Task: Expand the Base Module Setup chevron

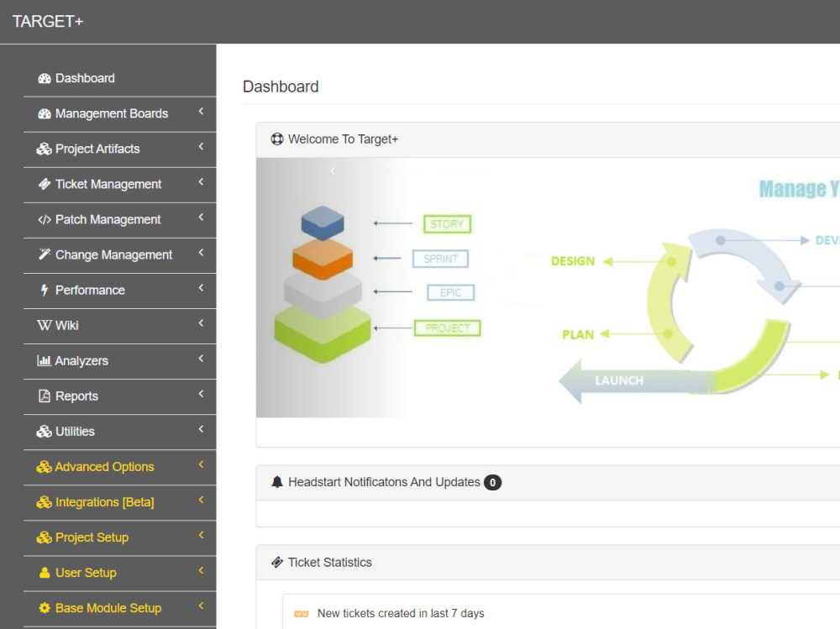Action: (202, 606)
